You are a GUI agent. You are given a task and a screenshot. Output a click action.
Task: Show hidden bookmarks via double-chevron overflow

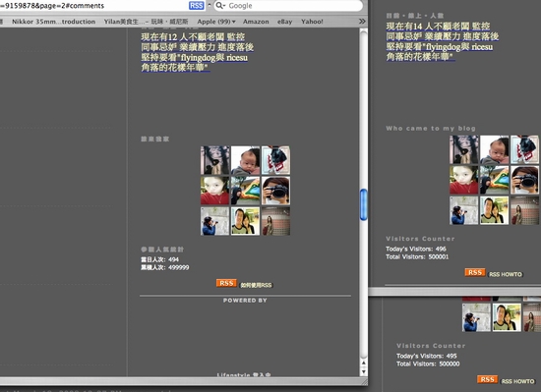click(x=362, y=22)
